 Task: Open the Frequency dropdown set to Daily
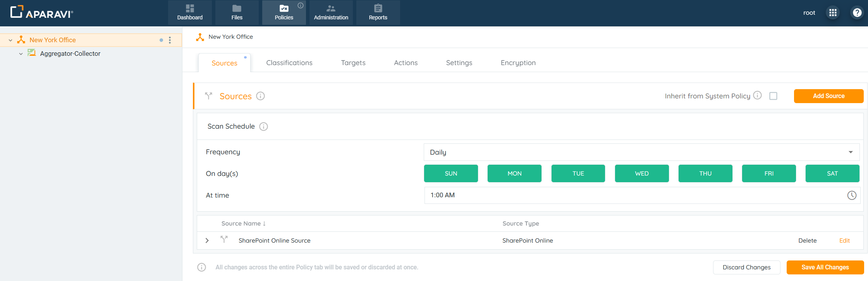tap(641, 152)
